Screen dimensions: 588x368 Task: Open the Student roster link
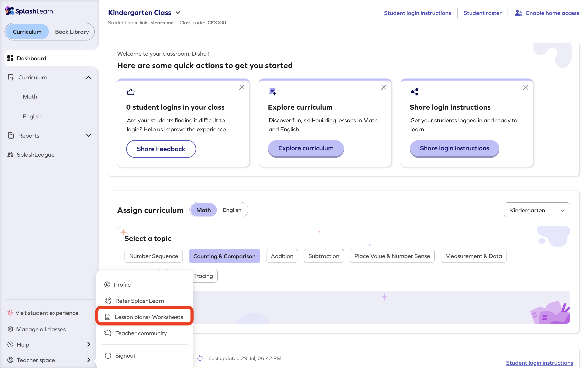click(482, 13)
